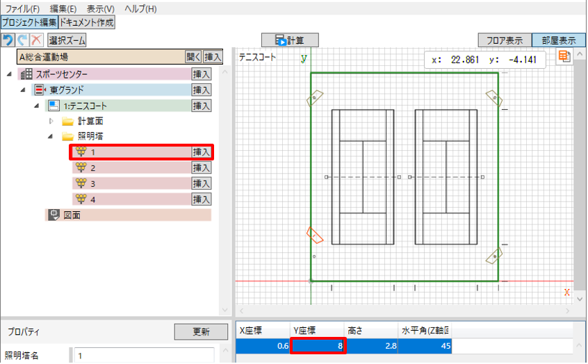Viewport: 588px width, 364px height.
Task: Click the top-right lighting tower in drawing
Action: pyautogui.click(x=492, y=98)
